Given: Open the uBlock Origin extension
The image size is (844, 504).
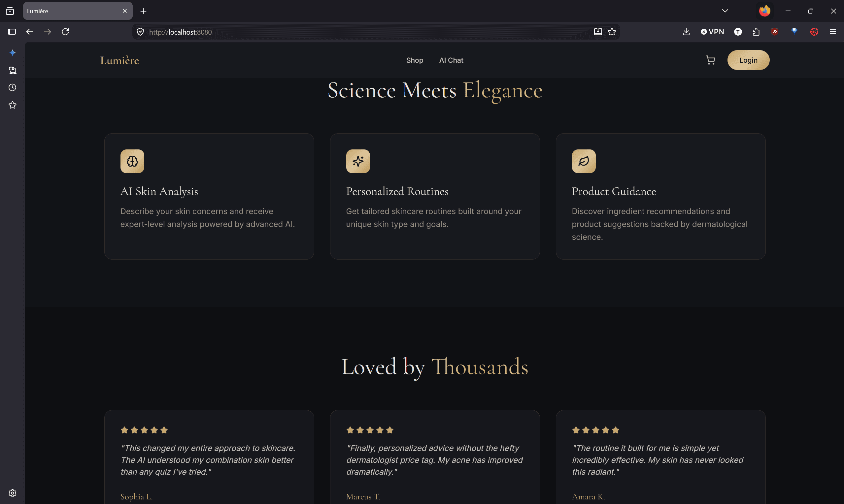Looking at the screenshot, I should (x=774, y=32).
